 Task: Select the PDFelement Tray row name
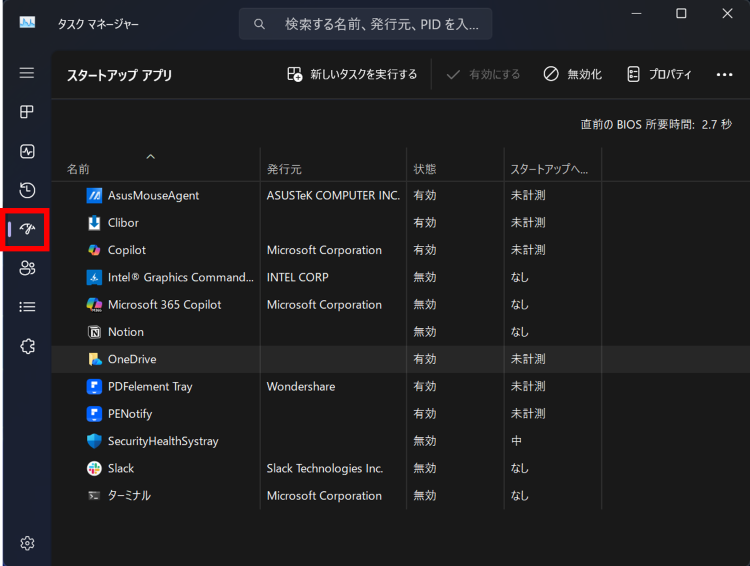click(150, 386)
